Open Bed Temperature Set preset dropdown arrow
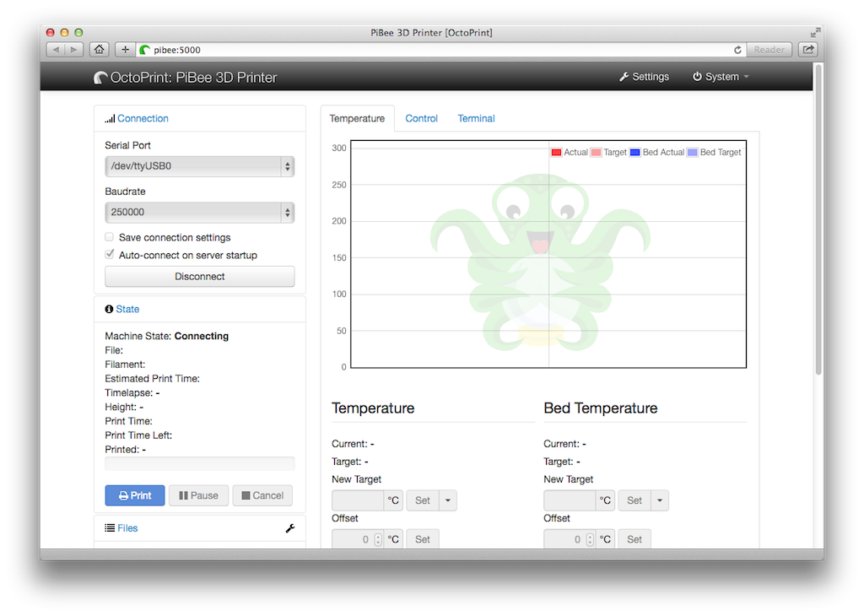Image resolution: width=864 pixels, height=616 pixels. click(660, 500)
